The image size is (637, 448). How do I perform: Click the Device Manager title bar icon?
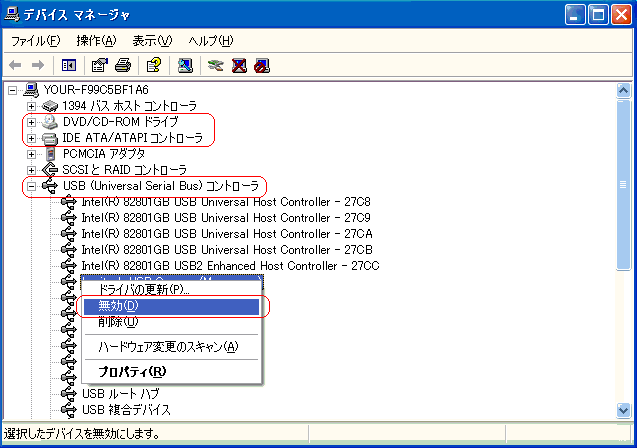12,15
